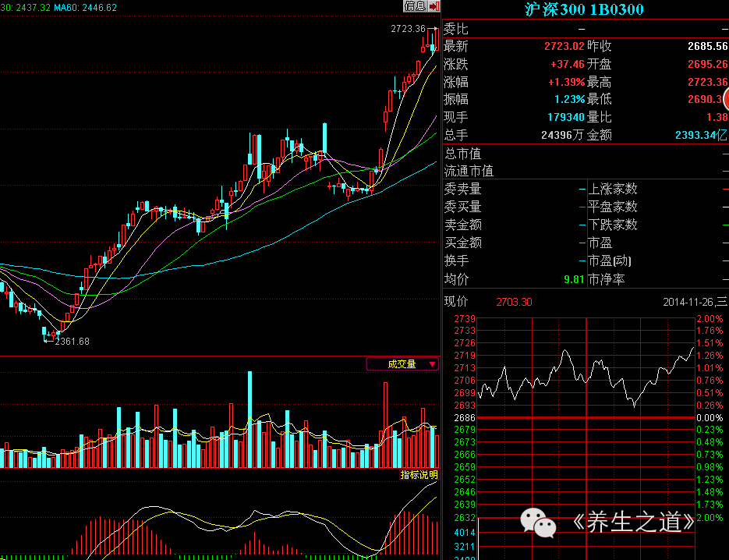The width and height of the screenshot is (729, 560).
Task: Select the 均价 value 9.81
Action: (574, 279)
